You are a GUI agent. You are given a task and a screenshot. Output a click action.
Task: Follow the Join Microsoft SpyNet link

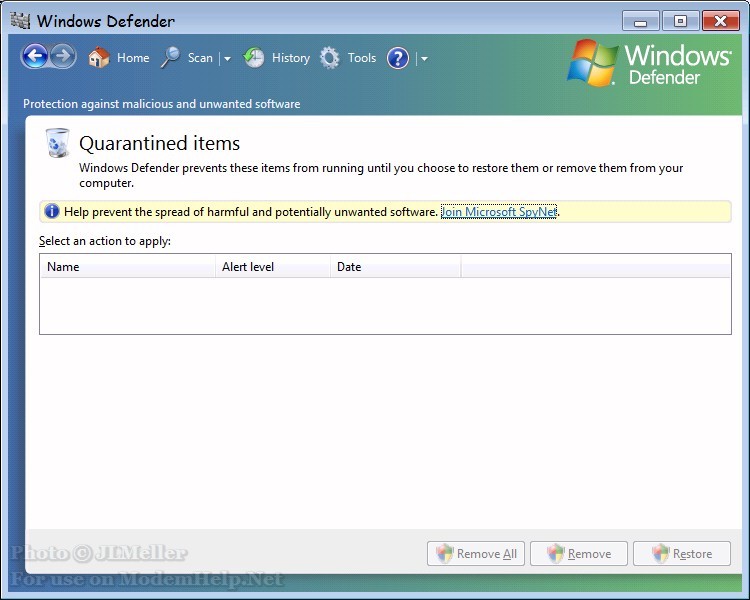(499, 211)
